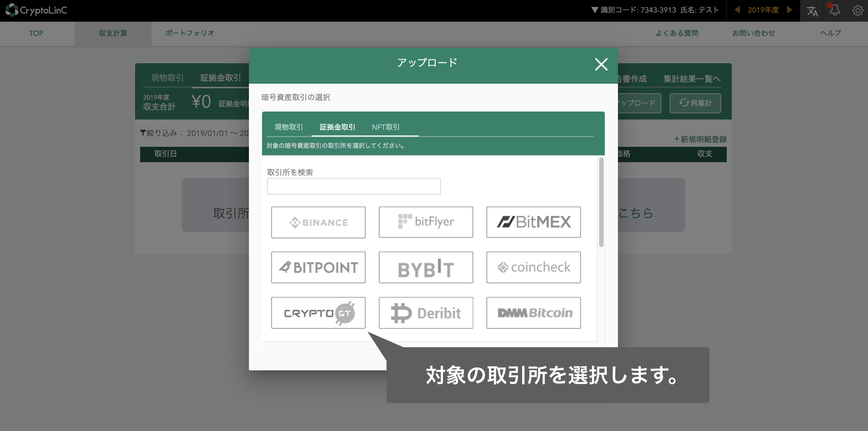
Task: Open the 収支計算 navigation item
Action: coord(113,33)
